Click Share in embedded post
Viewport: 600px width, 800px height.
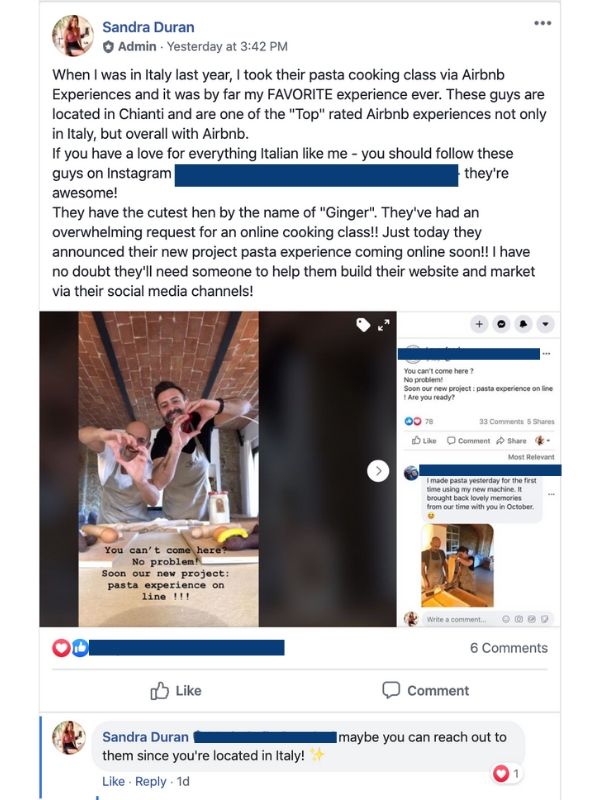[511, 441]
